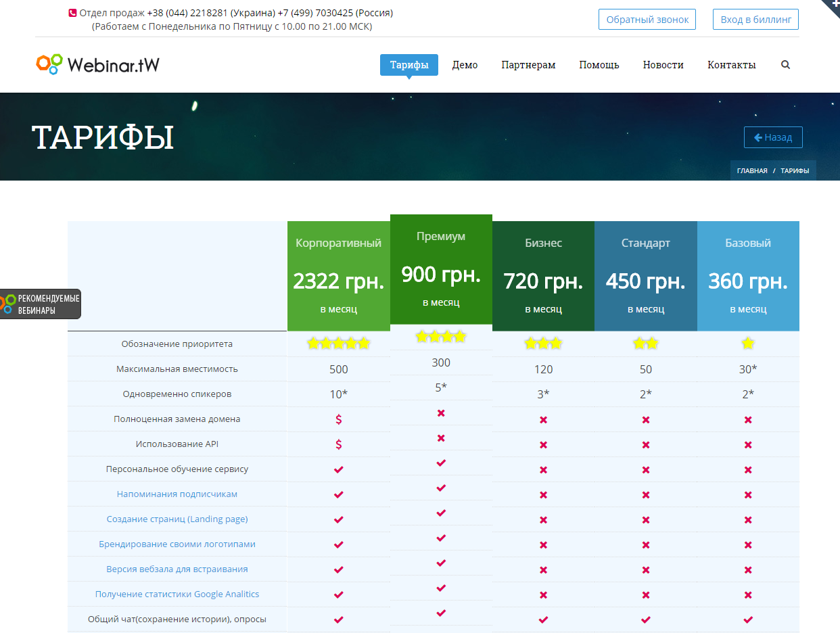This screenshot has height=633, width=840.
Task: Click the Полноценная замена домена row label
Action: coord(177,419)
